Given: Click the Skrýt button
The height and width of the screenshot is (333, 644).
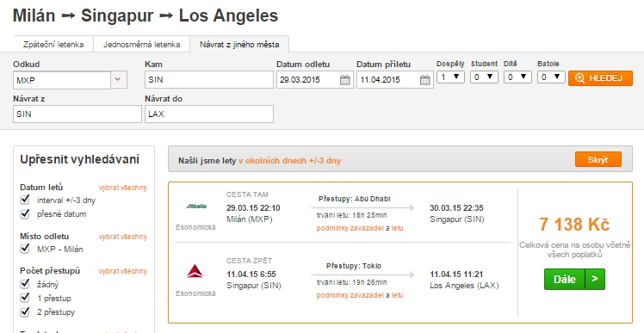Looking at the screenshot, I should point(598,159).
